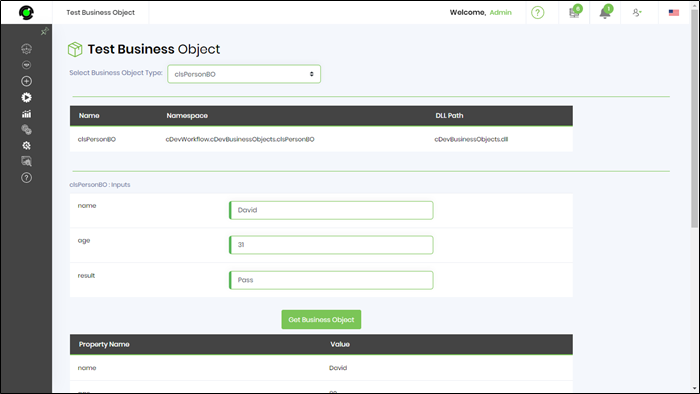Open the bar chart reports sidebar icon

tap(26, 114)
